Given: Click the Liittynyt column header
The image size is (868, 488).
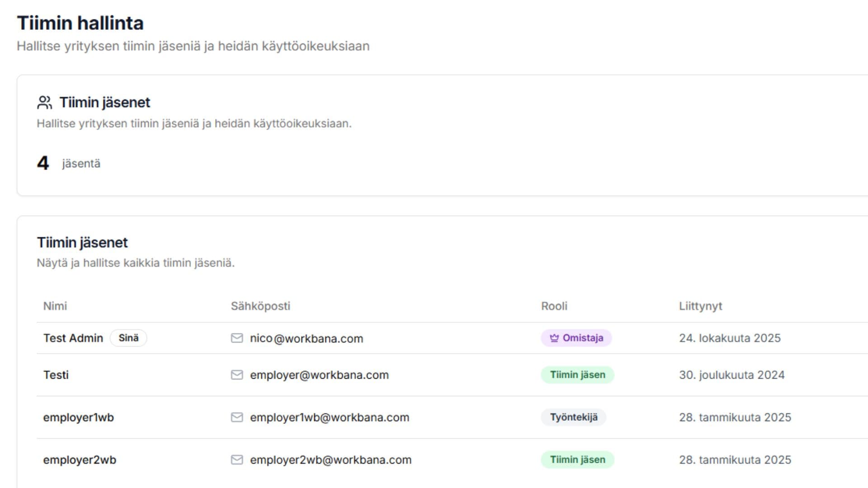Looking at the screenshot, I should (700, 306).
